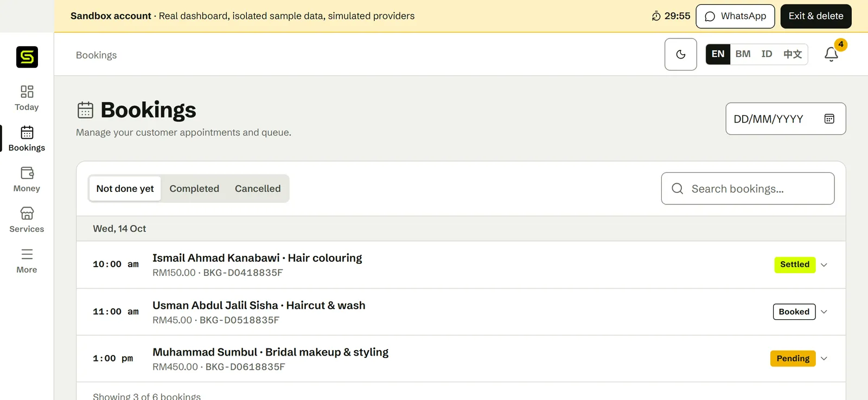Switch language to 中文
The image size is (868, 400).
tap(793, 54)
